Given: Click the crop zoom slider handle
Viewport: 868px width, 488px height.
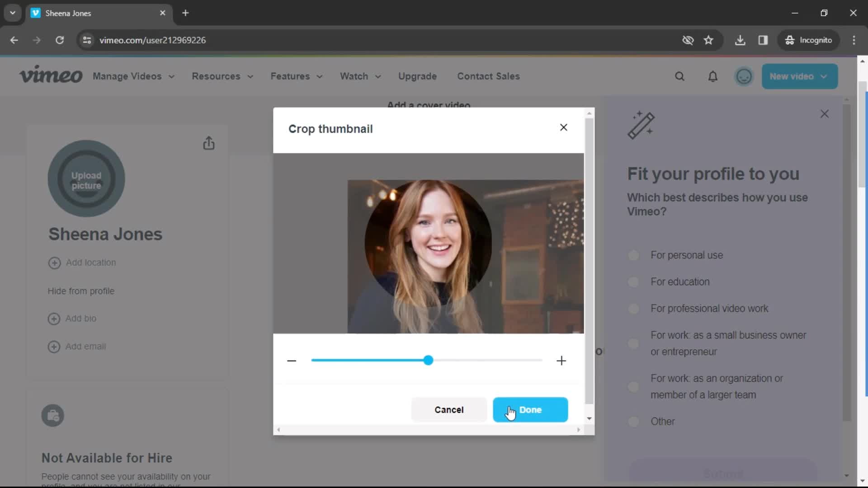Looking at the screenshot, I should pyautogui.click(x=428, y=360).
